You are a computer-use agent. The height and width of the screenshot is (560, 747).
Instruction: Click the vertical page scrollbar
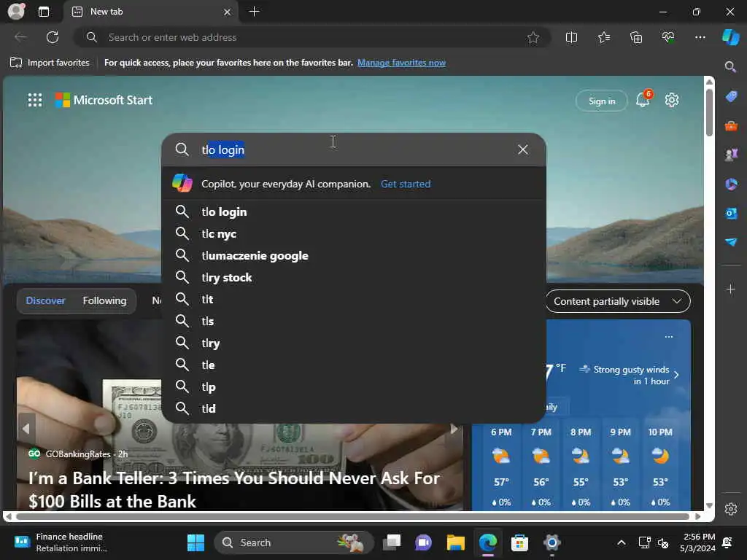pos(709,112)
